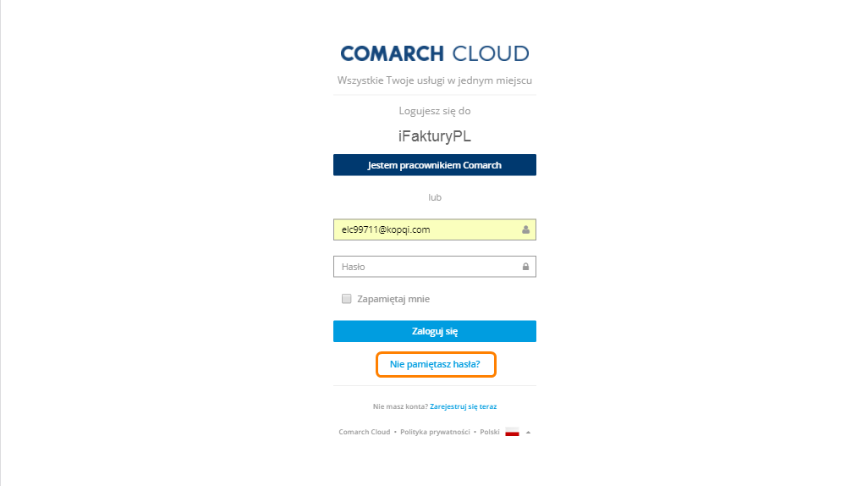Viewport: 868px width, 486px height.
Task: Focus the email field containing elc99711@kopqi.com
Action: click(435, 229)
